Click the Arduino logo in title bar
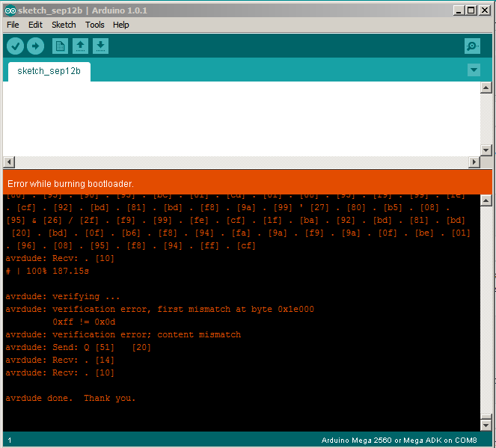Screen dimensions: 496x448 pyautogui.click(x=10, y=10)
